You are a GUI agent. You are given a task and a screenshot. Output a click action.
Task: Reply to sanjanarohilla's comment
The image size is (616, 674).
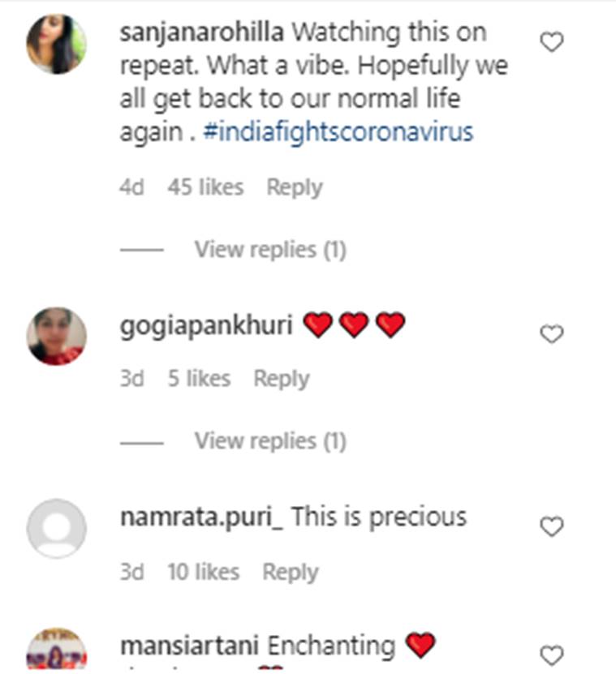295,187
